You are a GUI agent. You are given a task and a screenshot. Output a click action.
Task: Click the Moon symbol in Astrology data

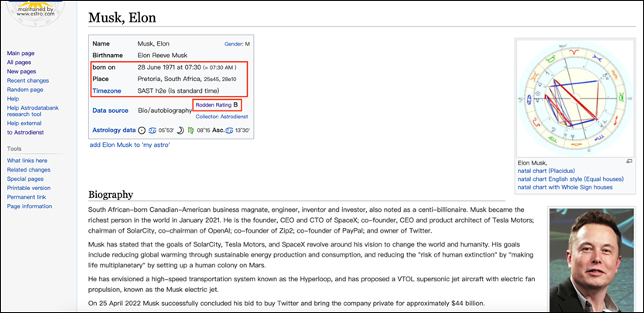[180, 131]
